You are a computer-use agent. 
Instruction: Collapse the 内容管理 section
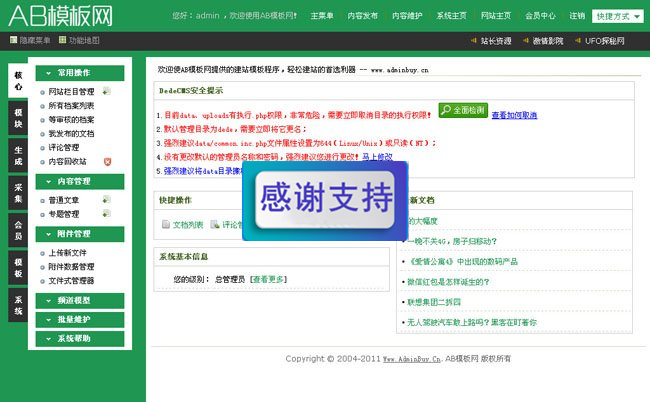point(80,182)
